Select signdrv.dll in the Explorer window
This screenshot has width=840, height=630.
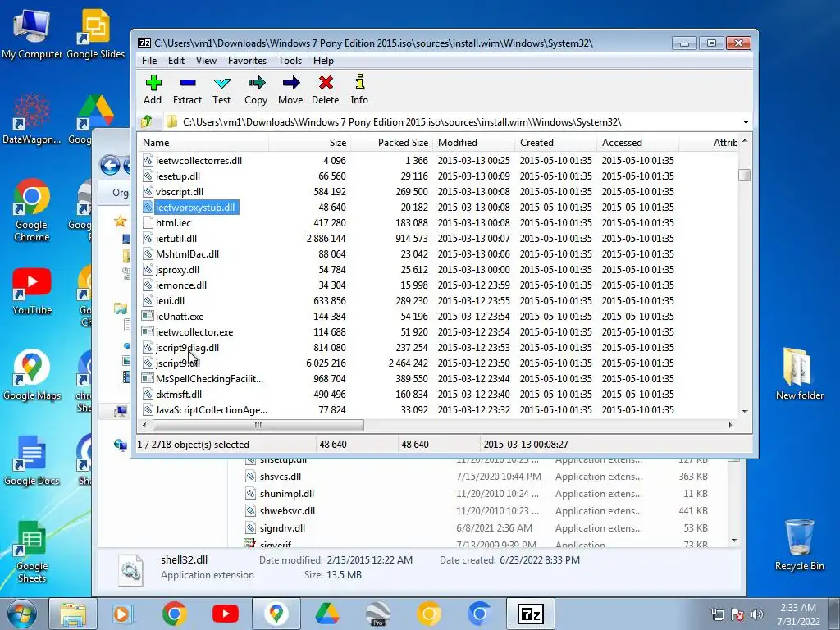[x=282, y=527]
